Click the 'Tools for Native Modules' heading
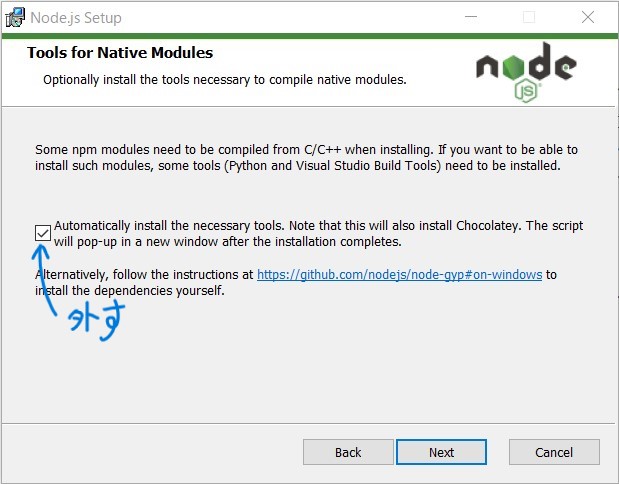619x484 pixels. click(120, 53)
